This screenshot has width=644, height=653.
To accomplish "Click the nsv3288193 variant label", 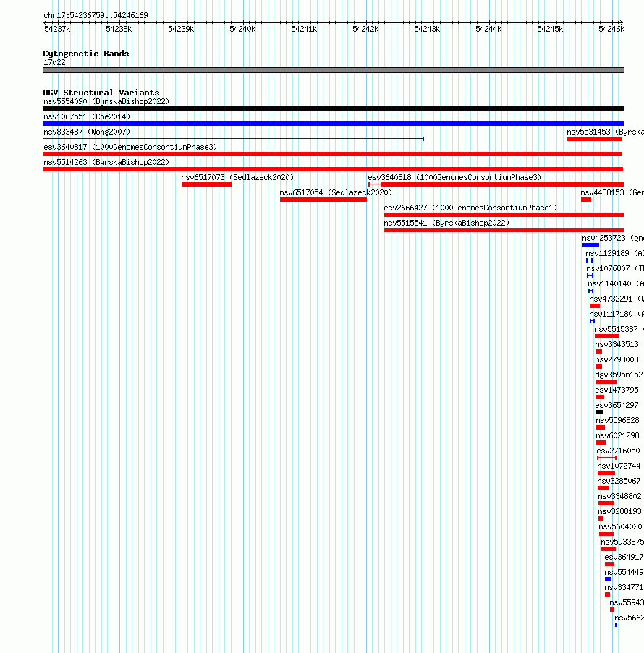I will click(x=619, y=512).
